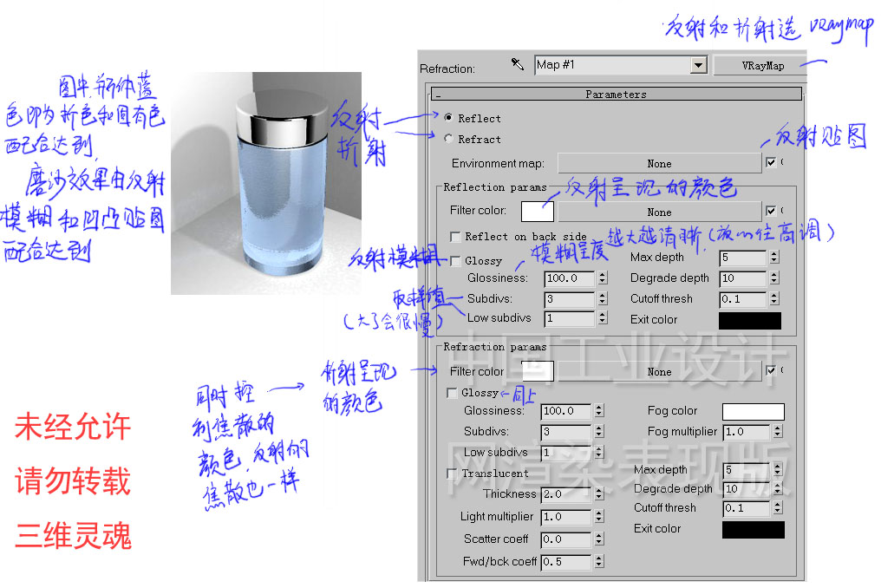Screen dimensions: 881x588
Task: Toggle the Environment map enable checkbox
Action: 771,162
